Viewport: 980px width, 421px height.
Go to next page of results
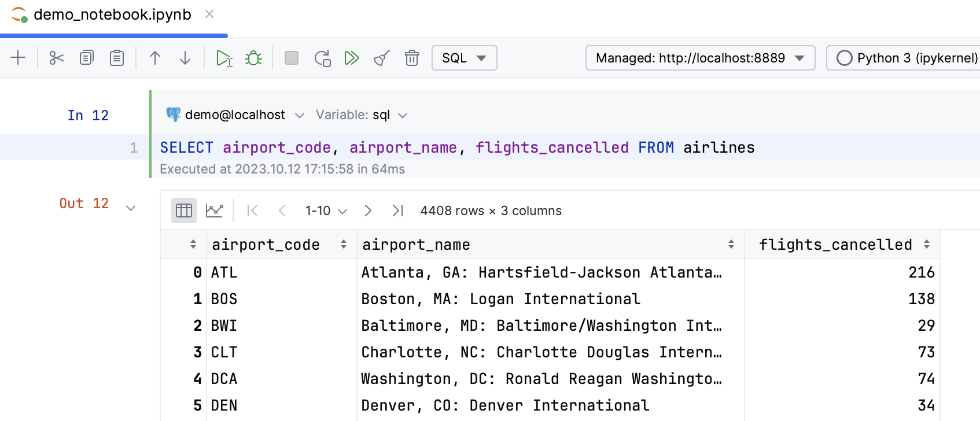pos(368,211)
